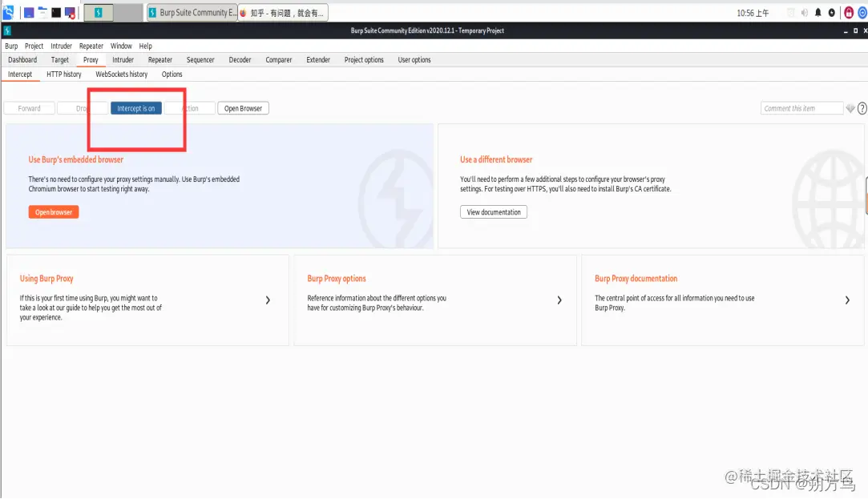
Task: Click the Burp Proxy documentation heading
Action: point(636,279)
